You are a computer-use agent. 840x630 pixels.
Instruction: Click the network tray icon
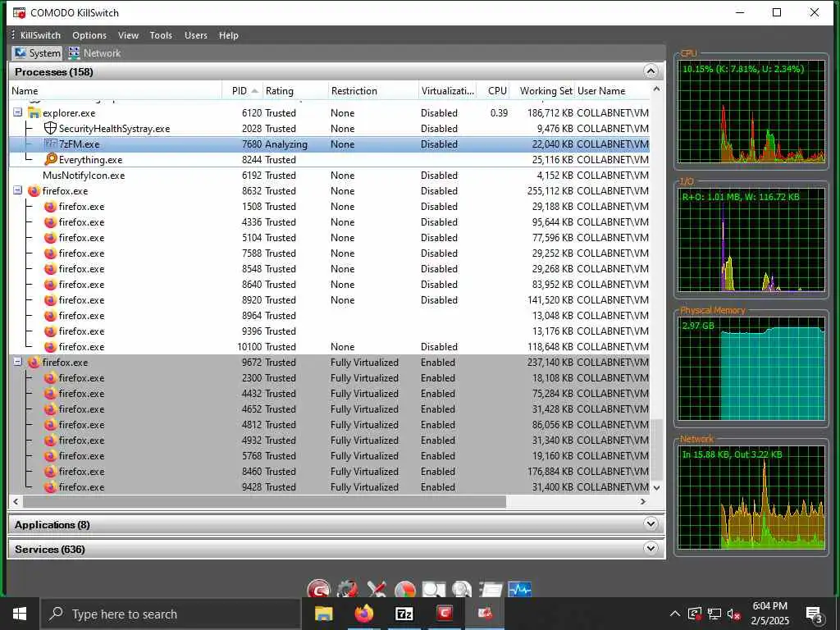click(x=714, y=614)
